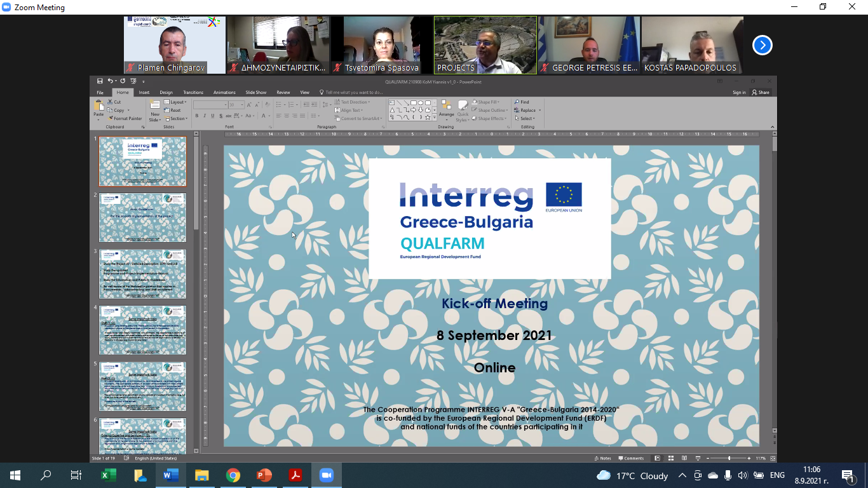This screenshot has width=868, height=488.
Task: Switch to the Transitions ribbon tab
Action: point(193,92)
